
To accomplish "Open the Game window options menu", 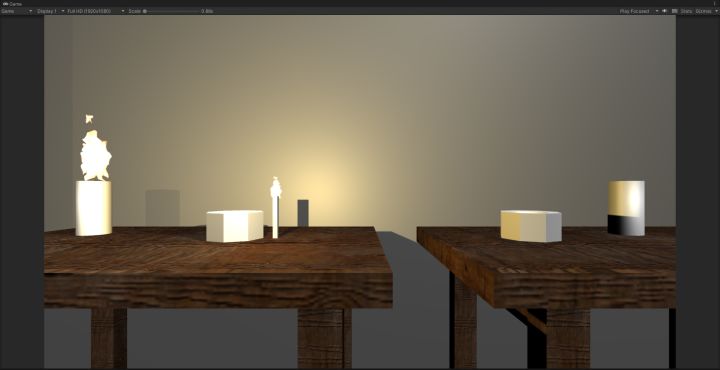I will click(x=714, y=3).
